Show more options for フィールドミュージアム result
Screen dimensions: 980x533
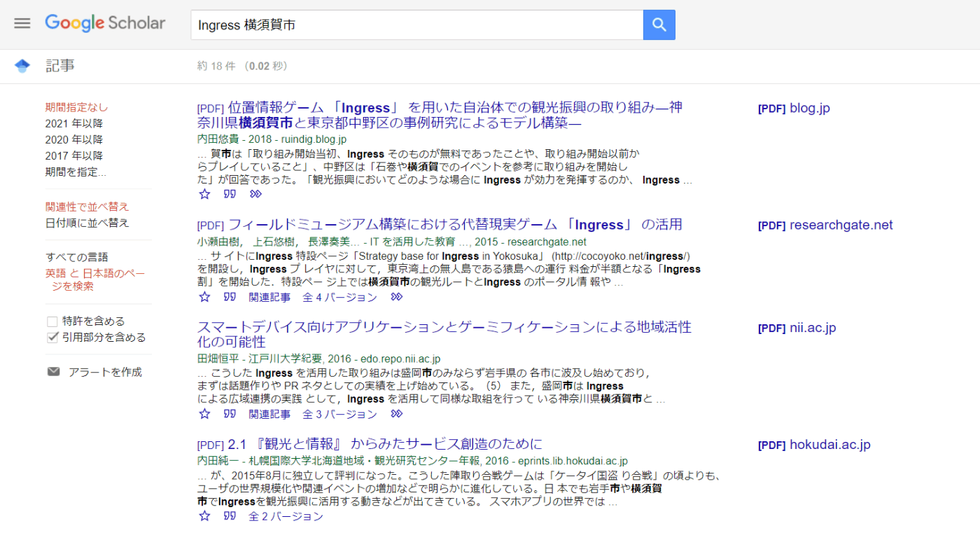(x=397, y=297)
